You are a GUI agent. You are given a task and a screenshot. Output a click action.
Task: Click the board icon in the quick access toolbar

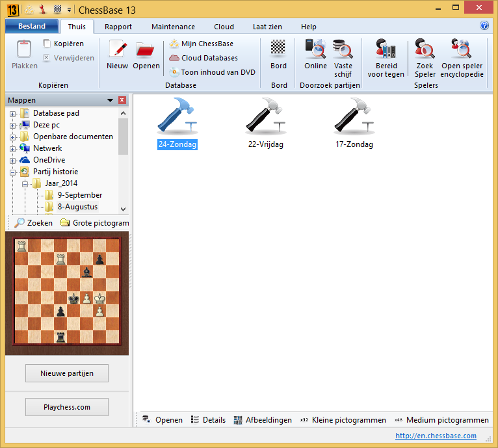tap(57, 10)
